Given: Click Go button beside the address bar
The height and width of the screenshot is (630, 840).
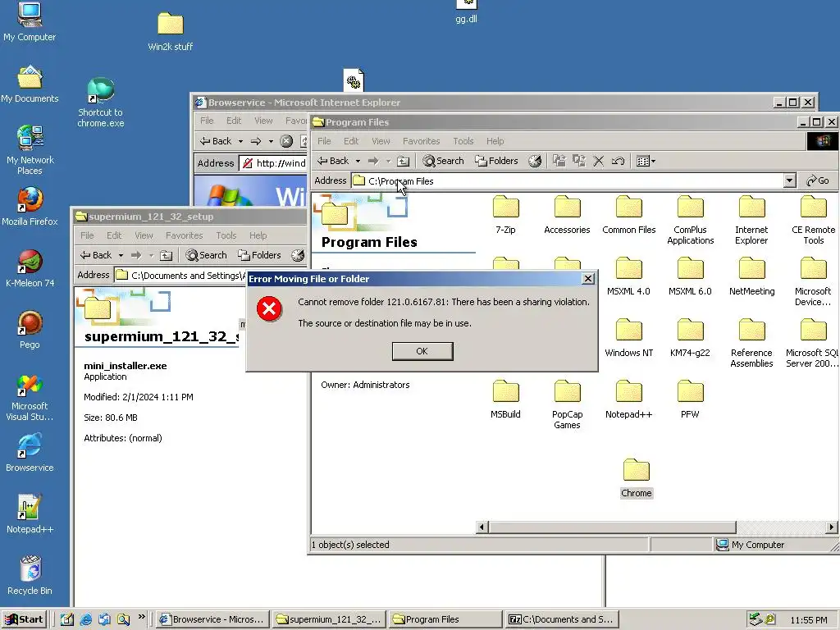Looking at the screenshot, I should [x=818, y=180].
